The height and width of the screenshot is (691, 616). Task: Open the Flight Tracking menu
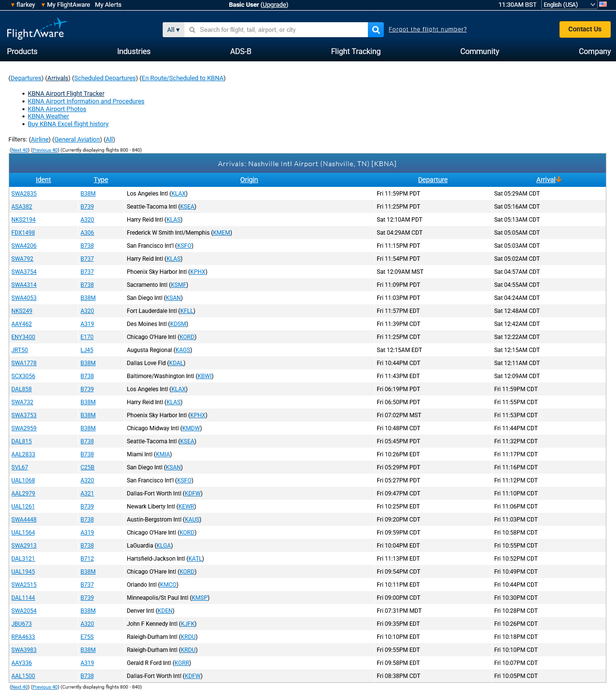click(355, 51)
